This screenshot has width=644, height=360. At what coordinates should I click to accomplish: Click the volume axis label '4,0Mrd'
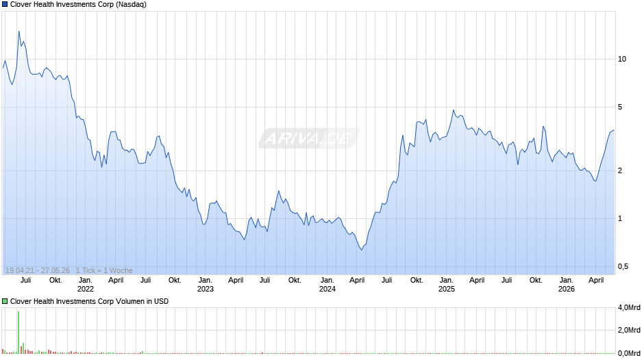coord(629,307)
